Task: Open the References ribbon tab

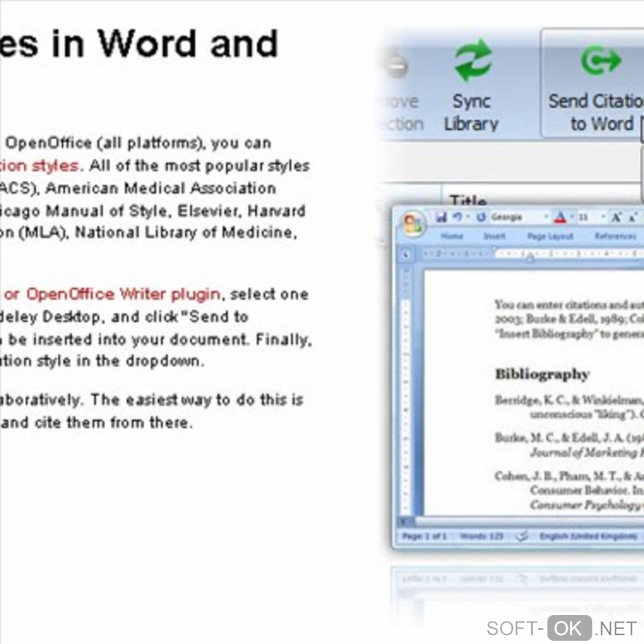Action: click(x=615, y=236)
